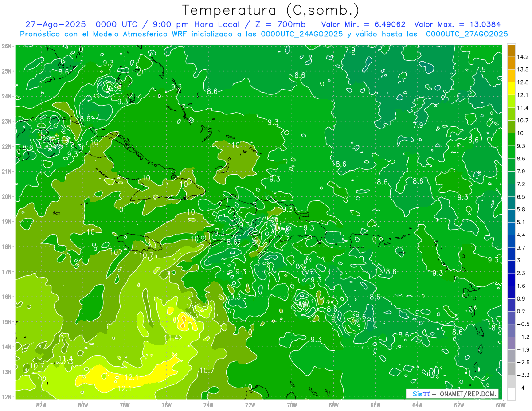Screen dimensions: 532x411
Task: Click the '12.8' colorbar label
Action: (x=523, y=82)
